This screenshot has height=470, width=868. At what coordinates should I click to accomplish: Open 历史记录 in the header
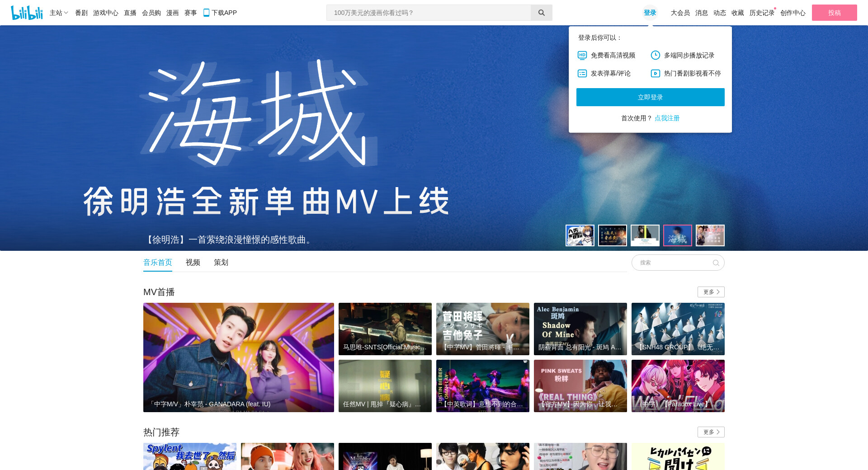pyautogui.click(x=762, y=13)
